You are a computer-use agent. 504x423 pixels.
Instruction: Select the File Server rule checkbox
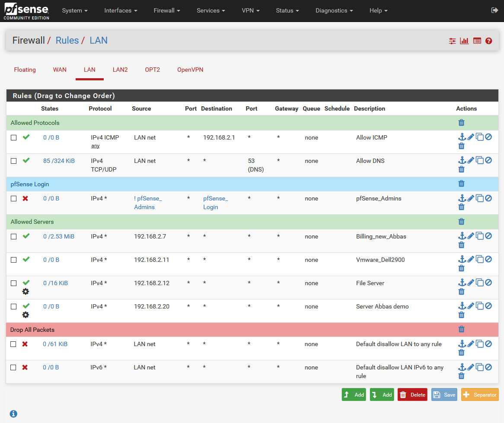click(x=13, y=283)
